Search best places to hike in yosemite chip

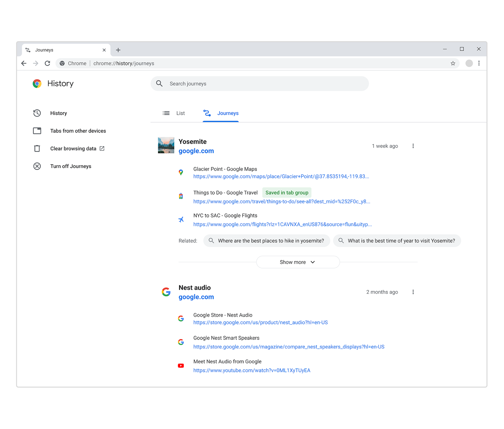(267, 241)
